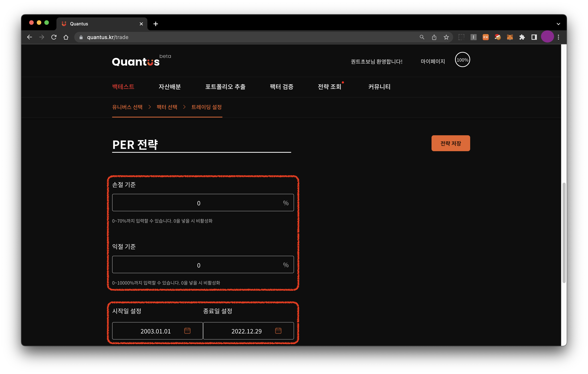Toggle browser side panel icon
The image size is (588, 374).
[x=534, y=37]
